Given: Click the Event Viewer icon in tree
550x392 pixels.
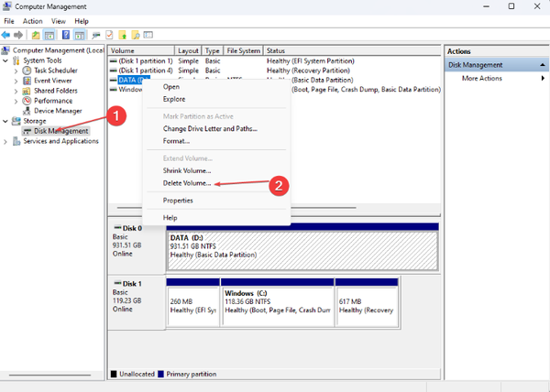Looking at the screenshot, I should [x=27, y=81].
